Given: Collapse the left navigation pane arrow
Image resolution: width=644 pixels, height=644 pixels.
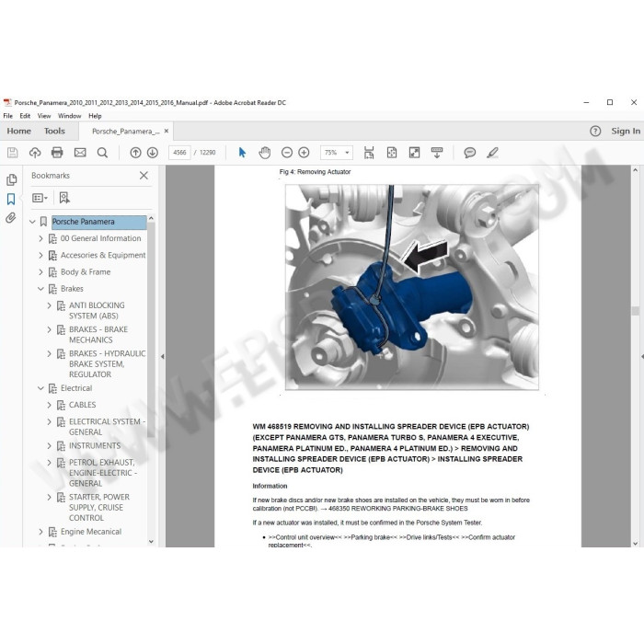Looking at the screenshot, I should [x=162, y=357].
